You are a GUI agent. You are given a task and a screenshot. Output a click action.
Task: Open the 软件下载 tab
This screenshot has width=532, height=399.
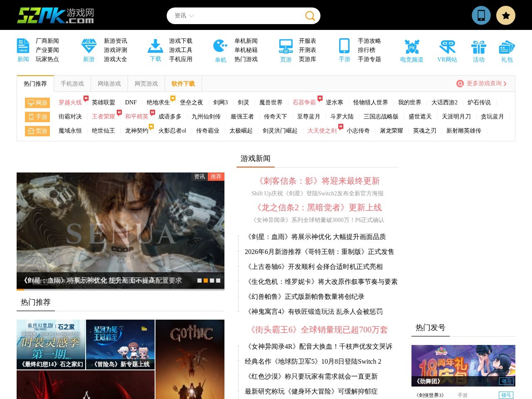[183, 84]
